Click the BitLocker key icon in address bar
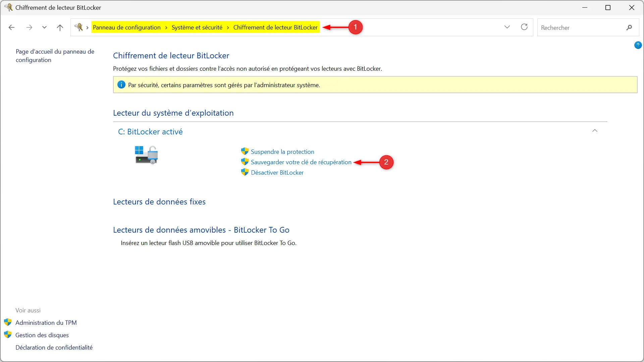644x362 pixels. pyautogui.click(x=79, y=27)
